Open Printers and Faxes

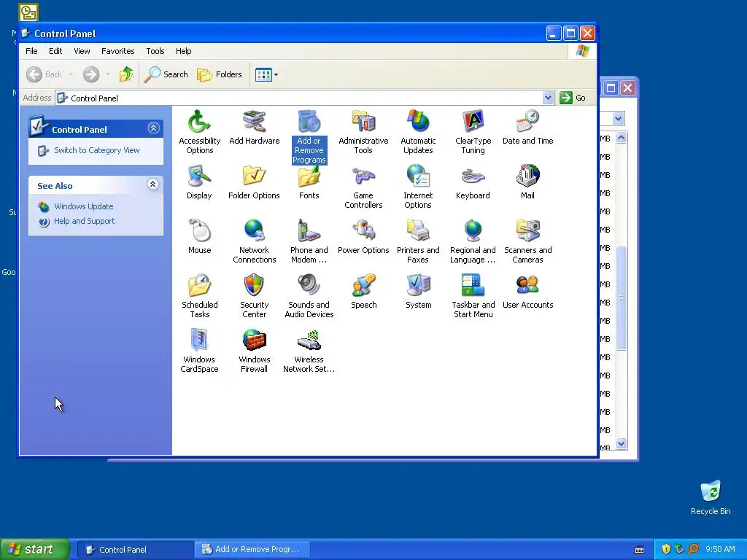[418, 241]
